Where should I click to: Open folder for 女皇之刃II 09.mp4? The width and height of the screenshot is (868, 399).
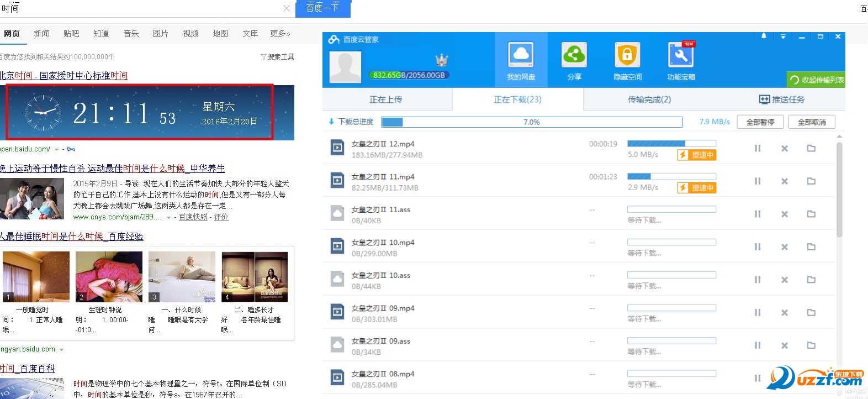(811, 312)
